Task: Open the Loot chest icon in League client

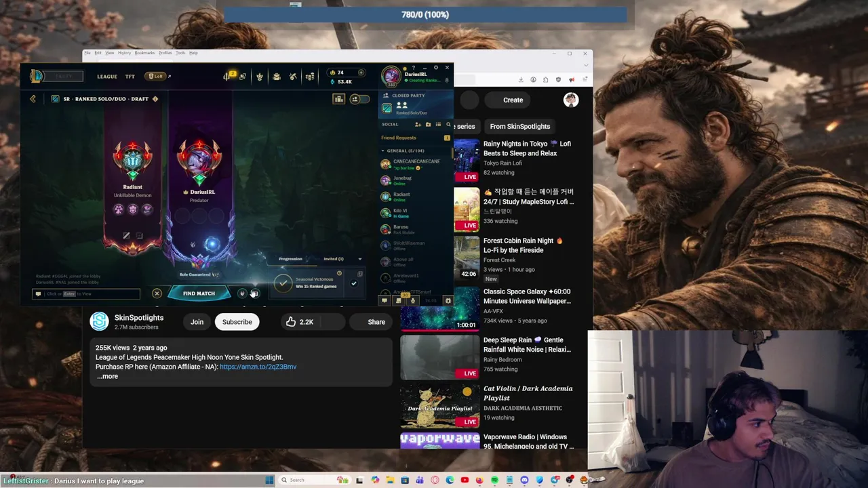Action: coord(277,77)
